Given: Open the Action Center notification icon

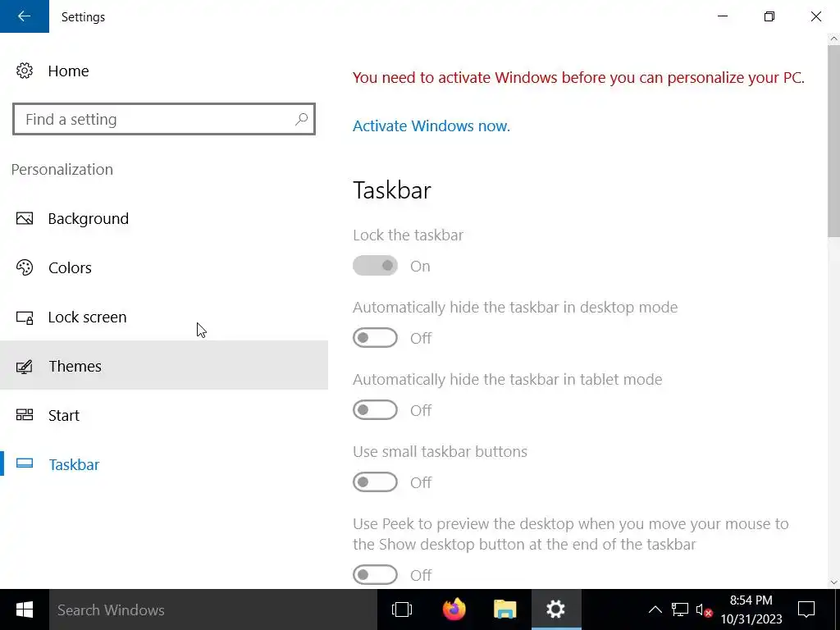Looking at the screenshot, I should 806,609.
